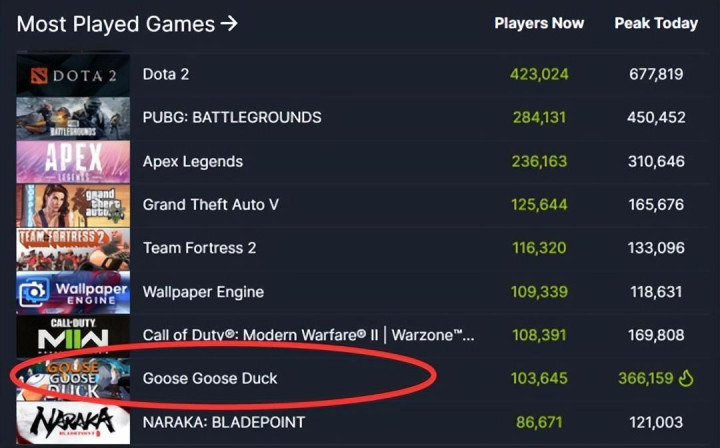Open the Dota 2 game thumbnail
The image size is (720, 448).
pos(73,74)
